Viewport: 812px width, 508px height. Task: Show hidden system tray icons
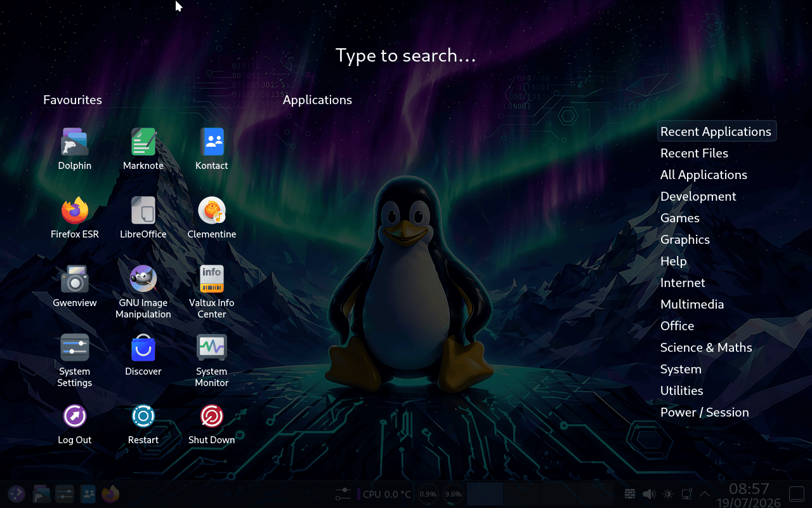(x=704, y=493)
